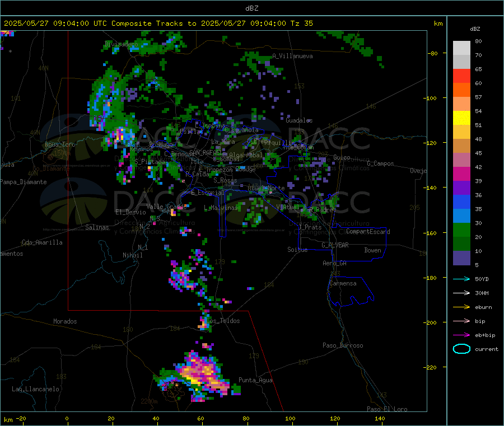Click the 'G_Campos' map label
Screen dimensions: 504x426
[x=380, y=163]
